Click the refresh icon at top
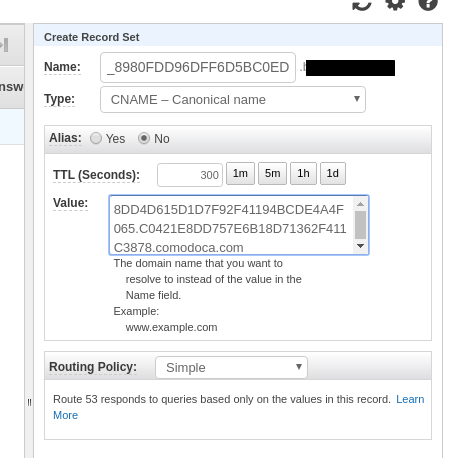Image resolution: width=450 pixels, height=458 pixels. pyautogui.click(x=362, y=5)
